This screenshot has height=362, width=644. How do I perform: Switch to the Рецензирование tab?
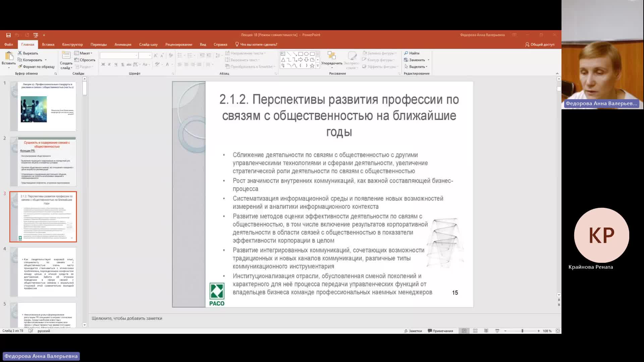click(x=179, y=44)
